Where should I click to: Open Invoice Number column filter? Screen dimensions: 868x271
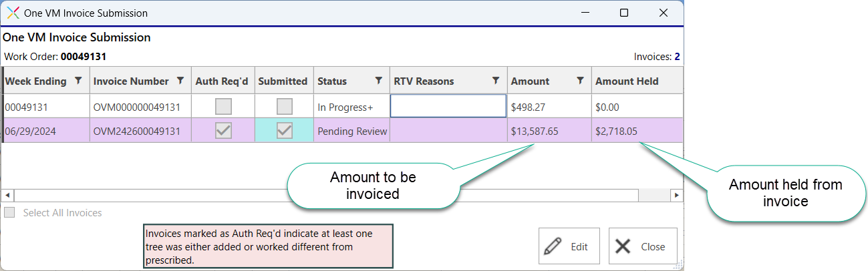(x=180, y=81)
